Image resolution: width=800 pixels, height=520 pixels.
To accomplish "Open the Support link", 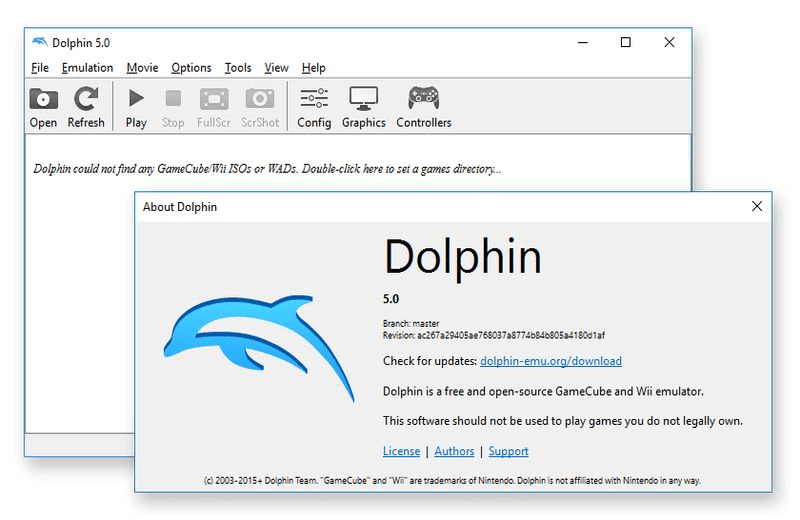I will coord(508,451).
